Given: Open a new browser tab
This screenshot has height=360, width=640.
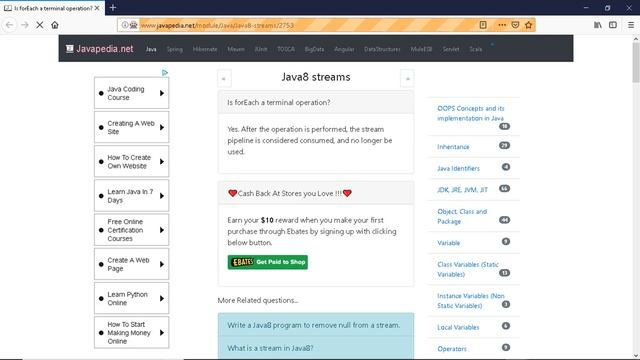Looking at the screenshot, I should point(113,8).
